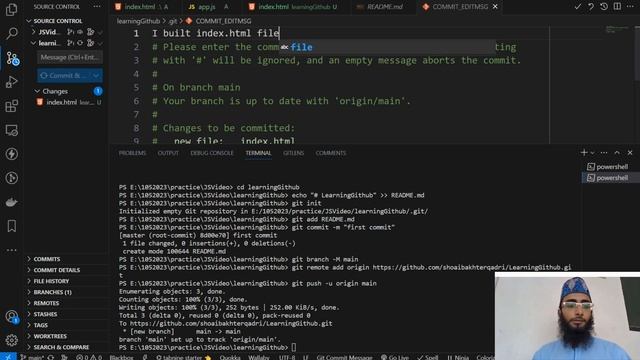The width and height of the screenshot is (640, 360).
Task: Open the Explorer view in the activity bar
Action: pyautogui.click(x=11, y=9)
